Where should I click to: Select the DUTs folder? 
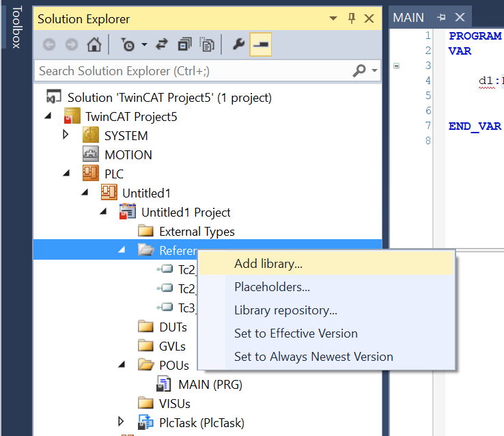(x=173, y=327)
